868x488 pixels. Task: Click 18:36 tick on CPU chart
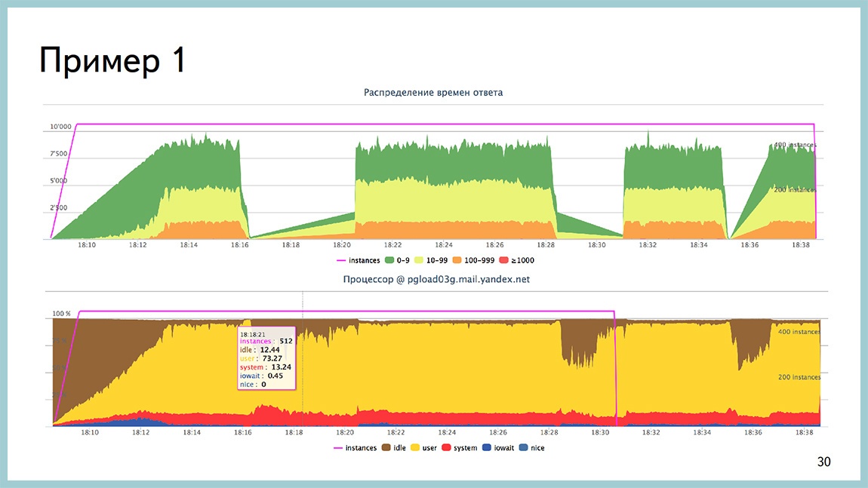click(753, 432)
